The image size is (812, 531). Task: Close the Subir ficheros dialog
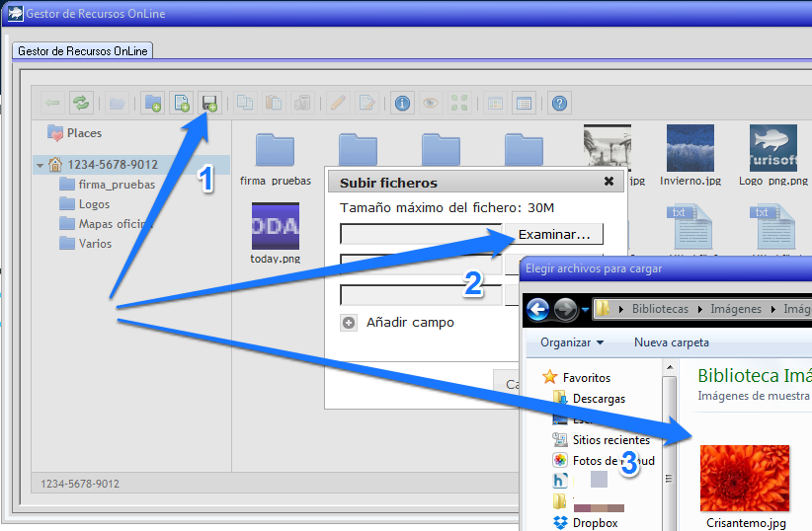609,182
